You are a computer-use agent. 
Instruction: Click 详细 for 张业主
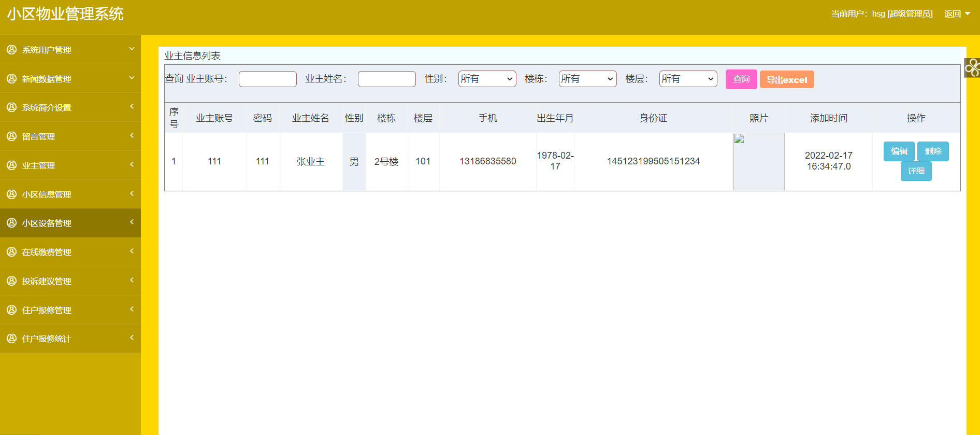tap(916, 171)
